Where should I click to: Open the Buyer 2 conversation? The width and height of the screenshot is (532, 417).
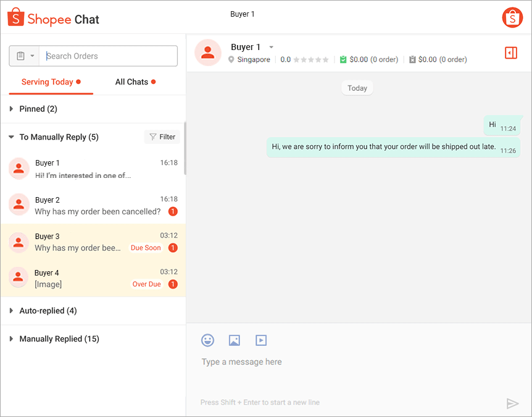(x=93, y=205)
